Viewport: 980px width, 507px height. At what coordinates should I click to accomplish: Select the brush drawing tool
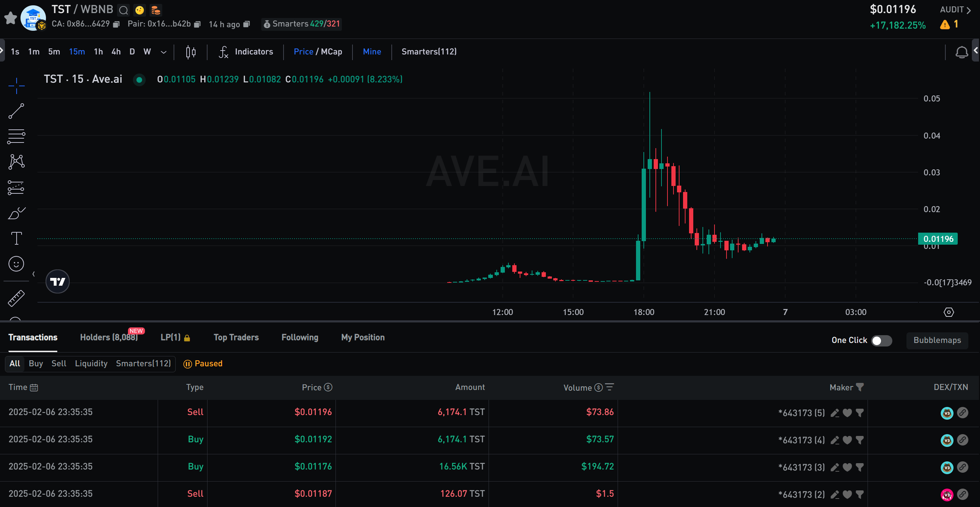point(16,213)
